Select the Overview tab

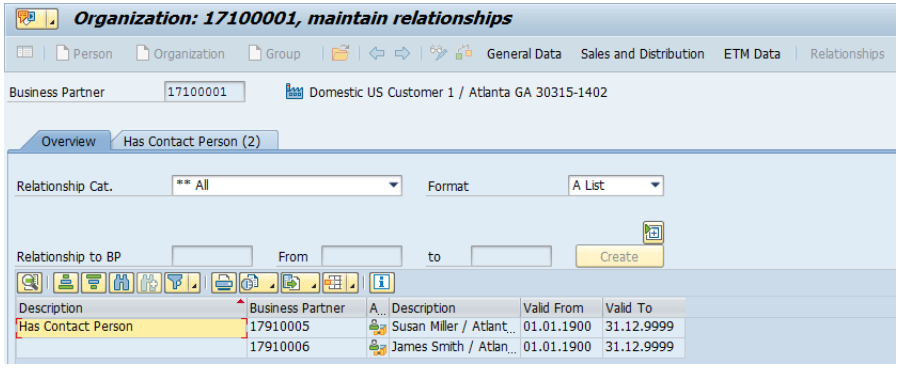(x=68, y=141)
